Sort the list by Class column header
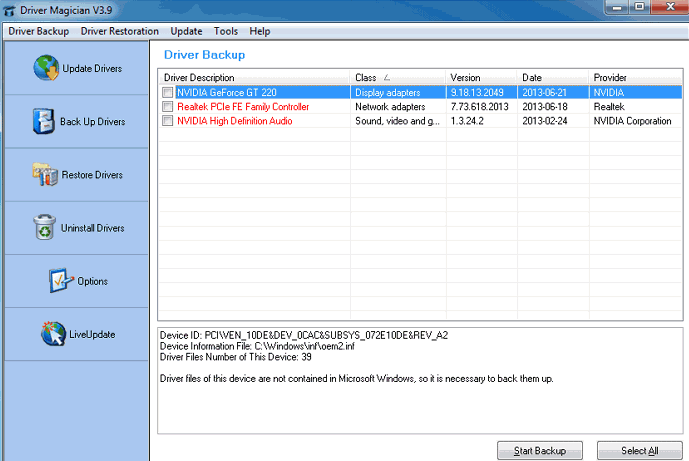The height and width of the screenshot is (461, 689). tap(397, 77)
